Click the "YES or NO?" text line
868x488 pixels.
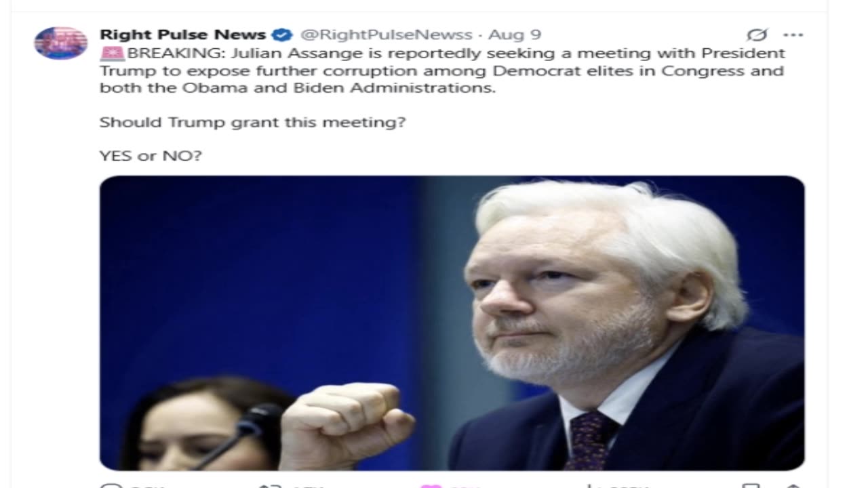coord(151,156)
